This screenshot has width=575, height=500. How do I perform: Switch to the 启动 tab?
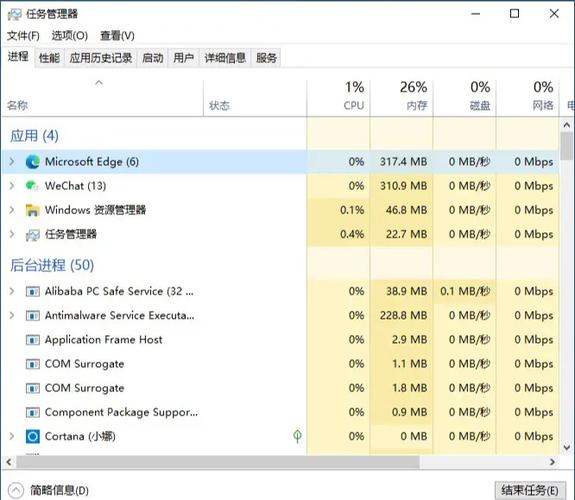click(153, 58)
